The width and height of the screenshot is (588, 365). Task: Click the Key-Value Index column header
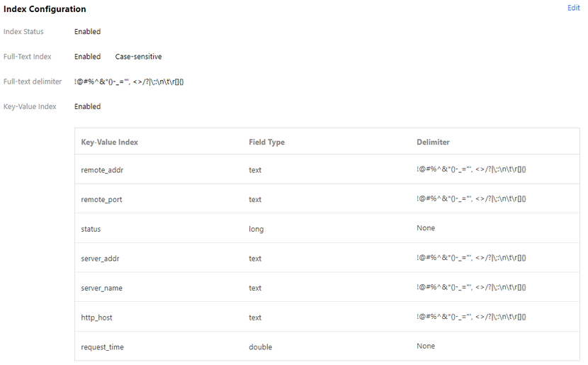(x=110, y=142)
